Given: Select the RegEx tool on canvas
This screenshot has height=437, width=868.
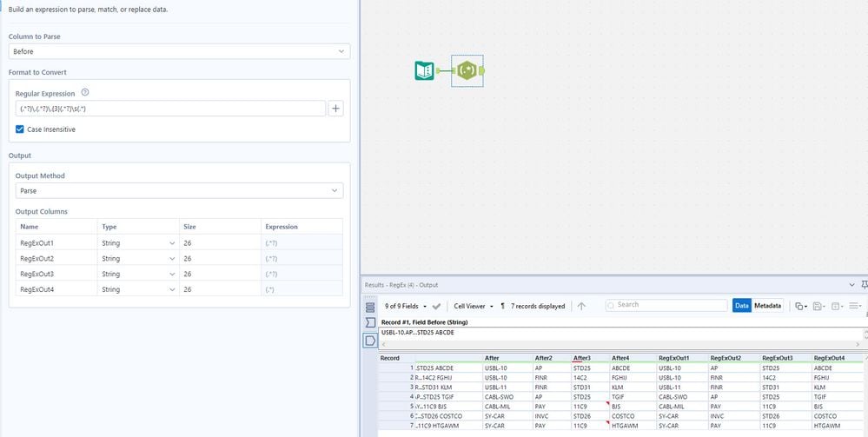Looking at the screenshot, I should [x=467, y=71].
